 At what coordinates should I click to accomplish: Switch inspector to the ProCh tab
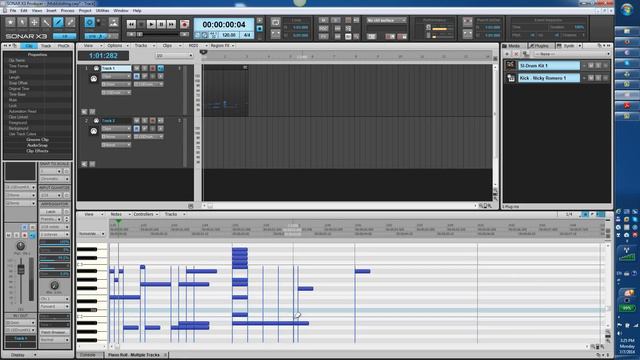(63, 46)
